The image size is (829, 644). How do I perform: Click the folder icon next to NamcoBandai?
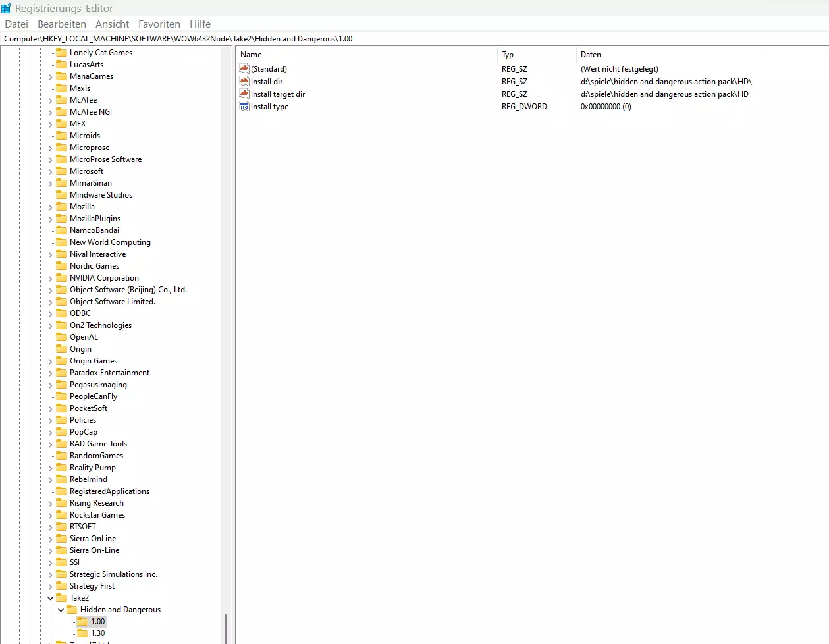61,230
